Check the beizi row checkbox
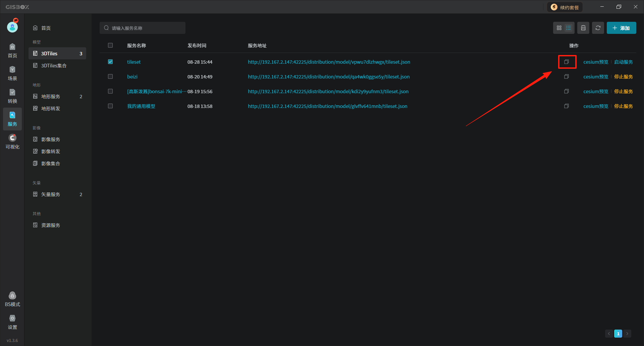The height and width of the screenshot is (346, 644). point(110,76)
